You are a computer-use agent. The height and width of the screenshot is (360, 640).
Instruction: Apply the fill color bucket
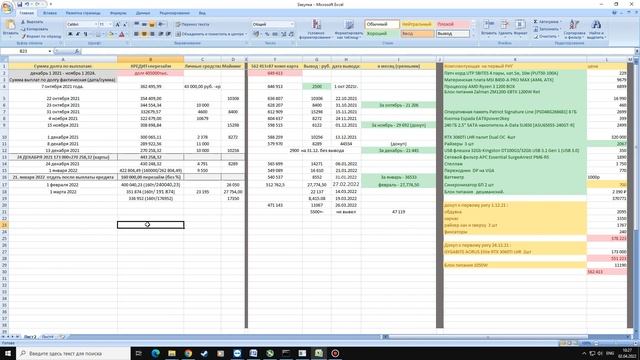click(x=111, y=34)
